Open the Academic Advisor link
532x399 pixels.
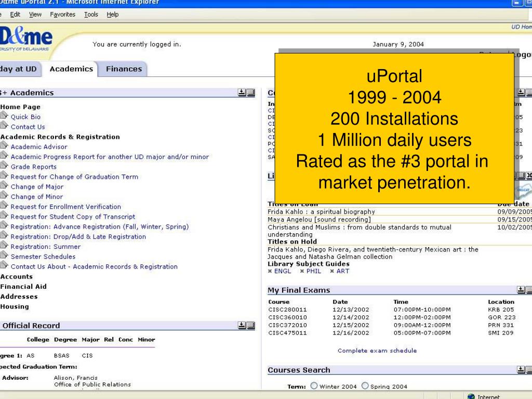39,147
